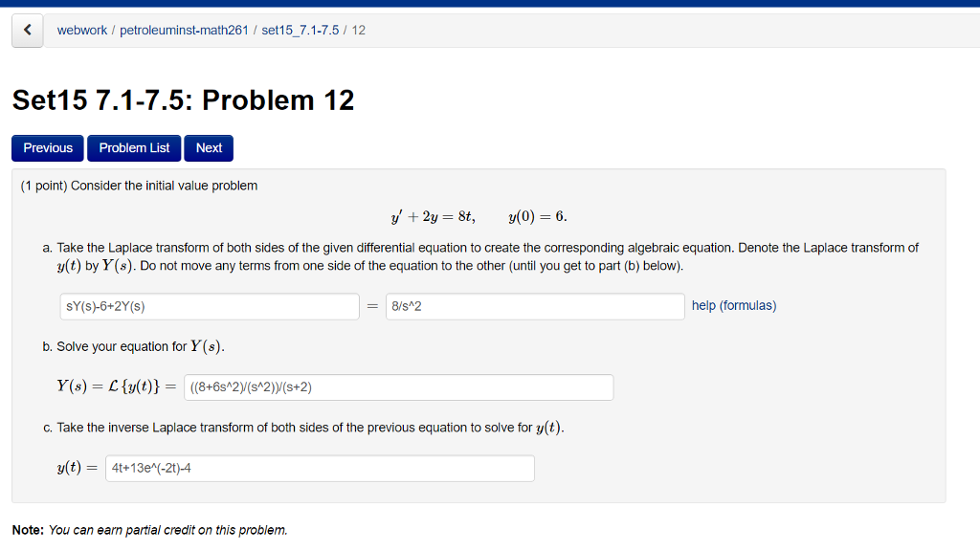Click the sY(s)-6+2Y(s) answer field

[209, 306]
